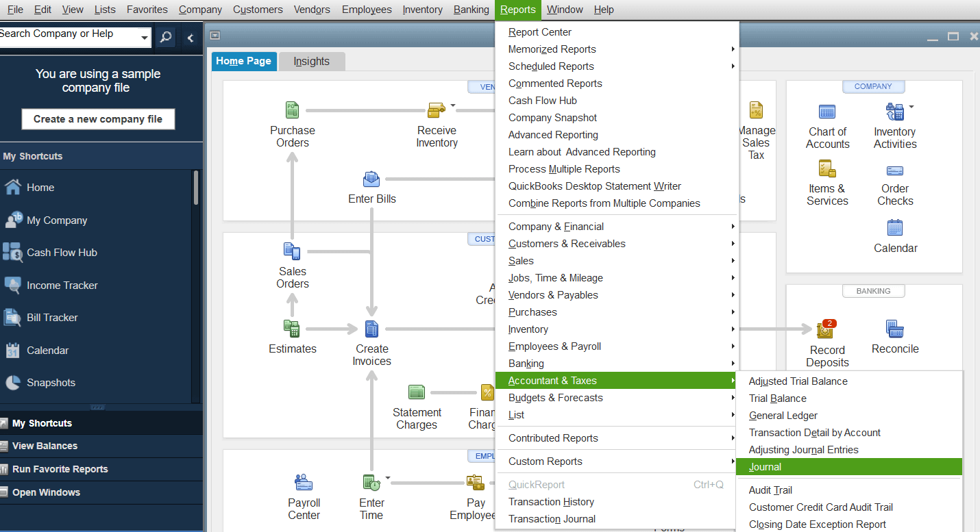
Task: Click the search magnifying glass icon
Action: point(165,37)
